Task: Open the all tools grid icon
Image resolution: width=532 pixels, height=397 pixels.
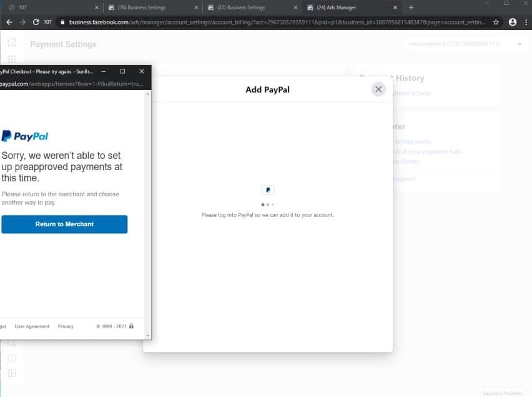Action: point(12,59)
